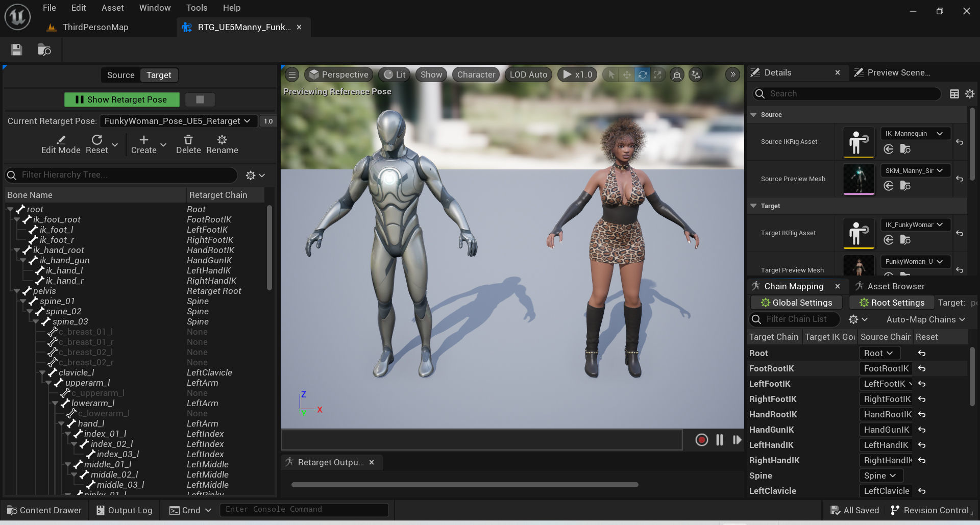Rename the current retarget pose
The image size is (980, 525).
click(x=222, y=144)
